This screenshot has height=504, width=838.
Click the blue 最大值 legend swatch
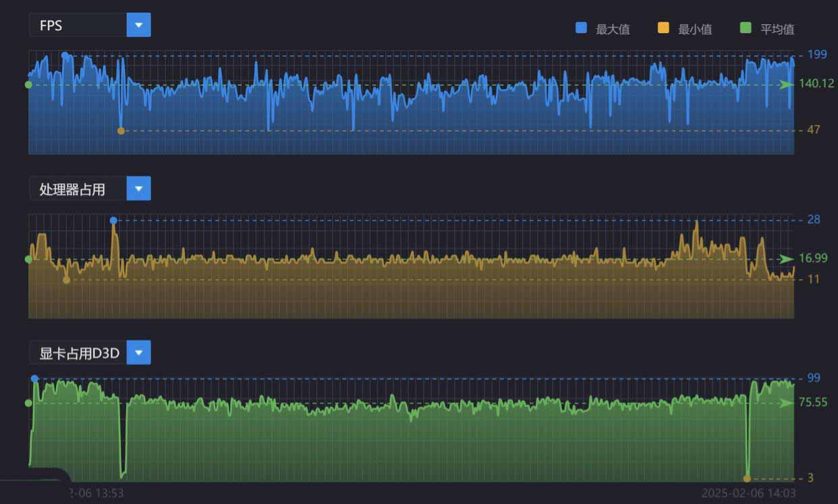581,28
